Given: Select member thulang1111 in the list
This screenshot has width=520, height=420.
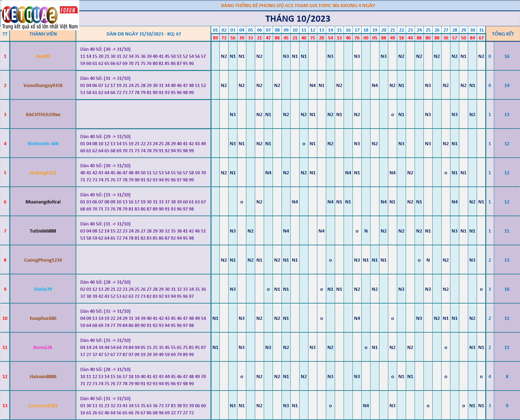Looking at the screenshot, I should pos(43,173).
